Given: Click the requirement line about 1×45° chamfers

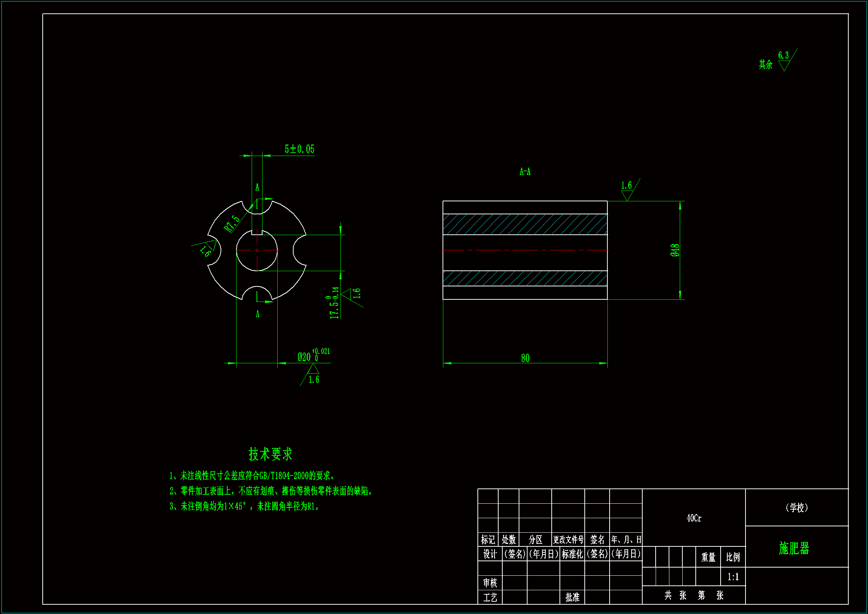Looking at the screenshot, I should [244, 506].
